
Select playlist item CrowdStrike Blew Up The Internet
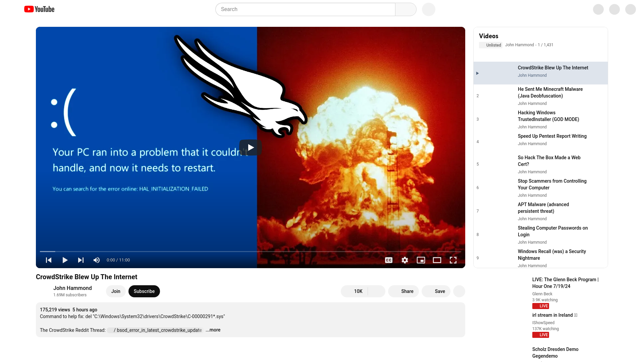pos(541,73)
